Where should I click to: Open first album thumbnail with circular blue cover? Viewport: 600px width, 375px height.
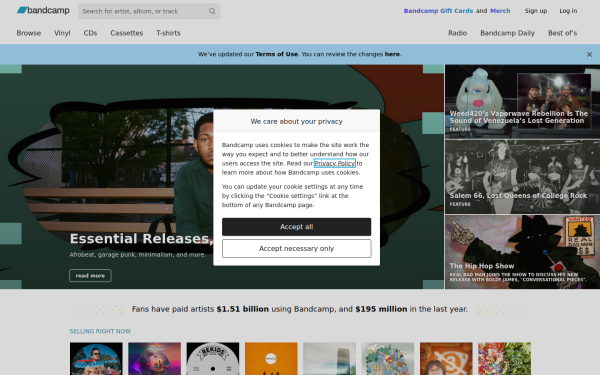click(96, 359)
